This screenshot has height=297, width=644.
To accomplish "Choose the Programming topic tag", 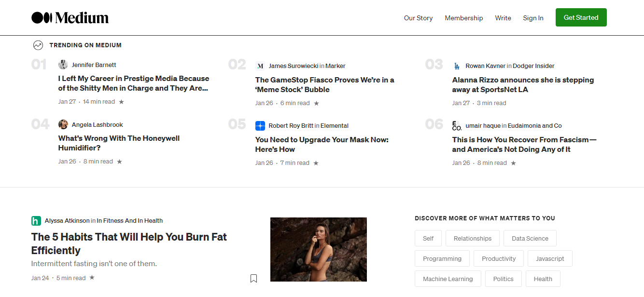I will tap(442, 258).
